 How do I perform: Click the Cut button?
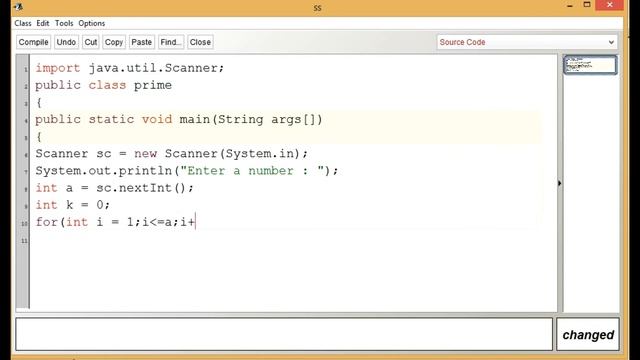[91, 42]
